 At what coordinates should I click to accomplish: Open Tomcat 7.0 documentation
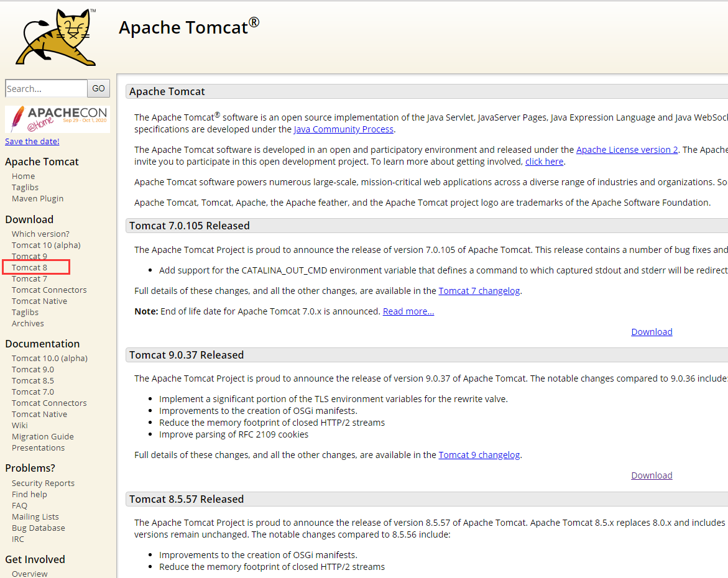pyautogui.click(x=33, y=392)
